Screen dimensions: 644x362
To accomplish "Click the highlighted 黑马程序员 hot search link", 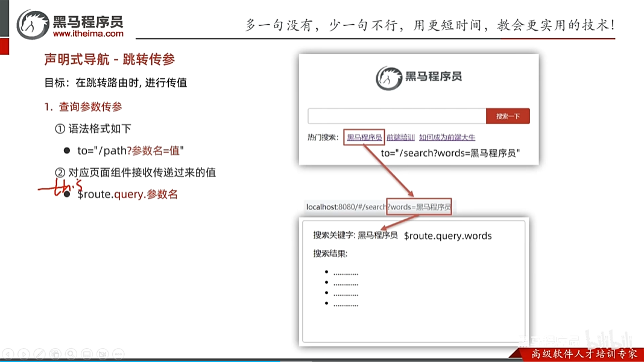I will click(x=364, y=137).
